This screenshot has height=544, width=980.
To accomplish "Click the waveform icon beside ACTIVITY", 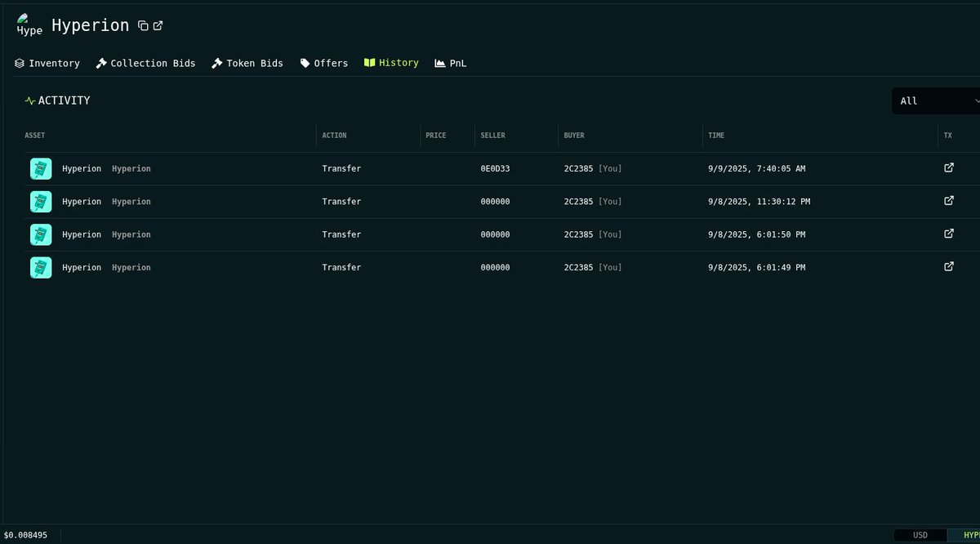I will [29, 100].
